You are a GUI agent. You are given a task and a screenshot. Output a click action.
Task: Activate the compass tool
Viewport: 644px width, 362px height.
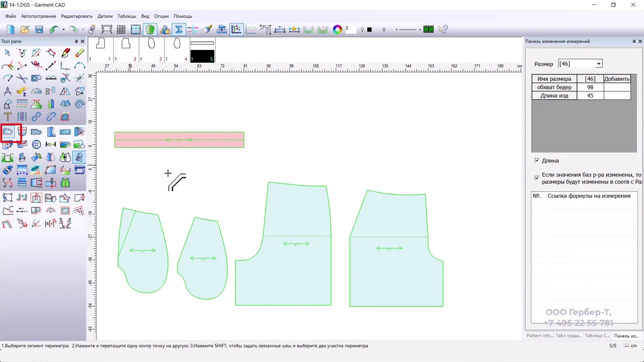[x=8, y=91]
